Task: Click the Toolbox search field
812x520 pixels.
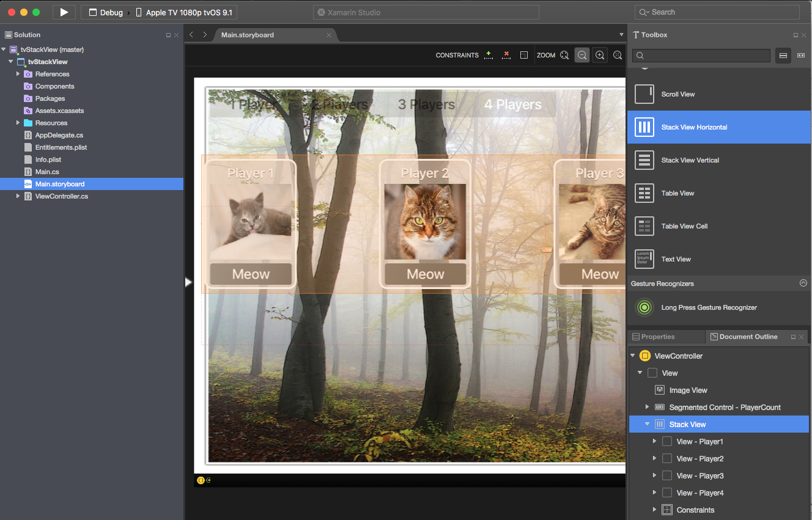Action: (x=701, y=56)
